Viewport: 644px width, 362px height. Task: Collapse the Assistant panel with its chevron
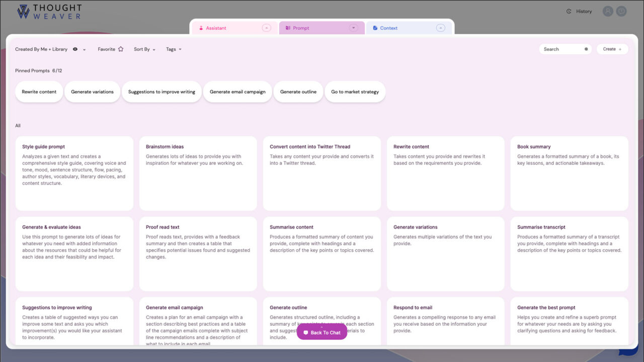pos(266,28)
